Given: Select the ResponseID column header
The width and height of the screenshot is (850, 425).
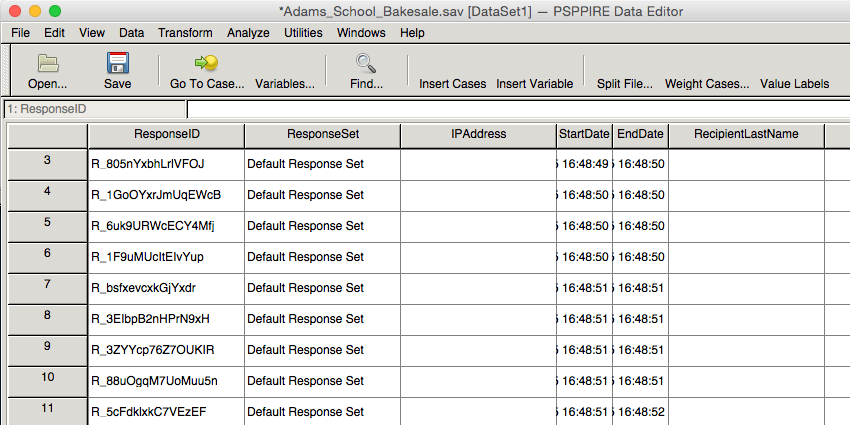Looking at the screenshot, I should coord(166,136).
